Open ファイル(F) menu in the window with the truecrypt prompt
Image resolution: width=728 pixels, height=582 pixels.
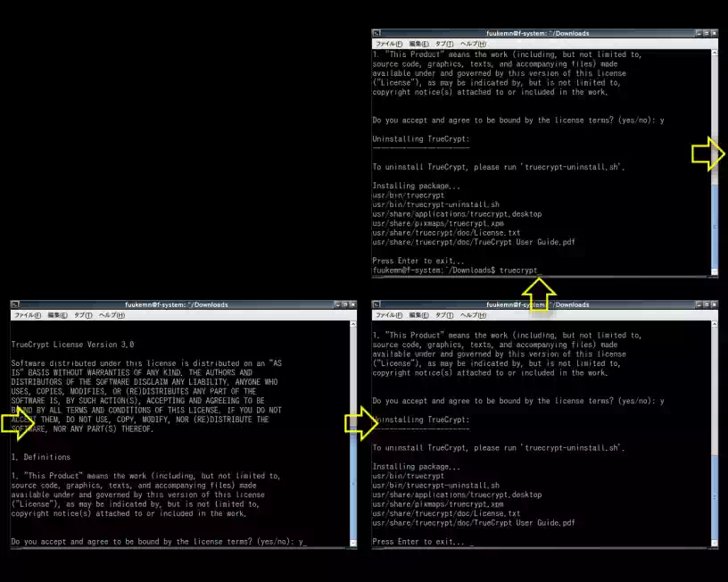[389, 44]
